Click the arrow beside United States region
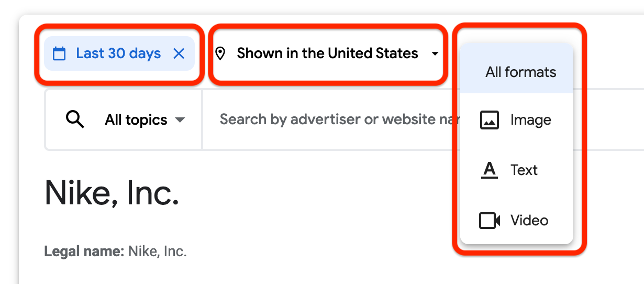This screenshot has width=644, height=284. (x=435, y=53)
